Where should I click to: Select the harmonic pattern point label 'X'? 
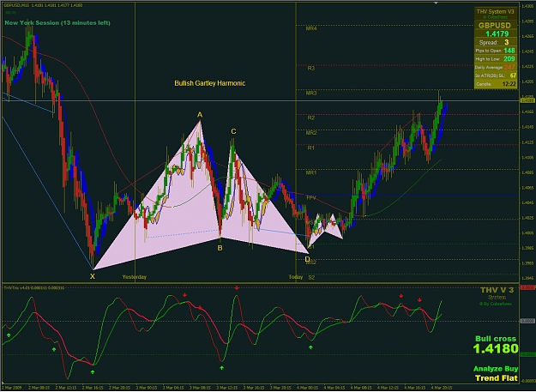click(93, 276)
